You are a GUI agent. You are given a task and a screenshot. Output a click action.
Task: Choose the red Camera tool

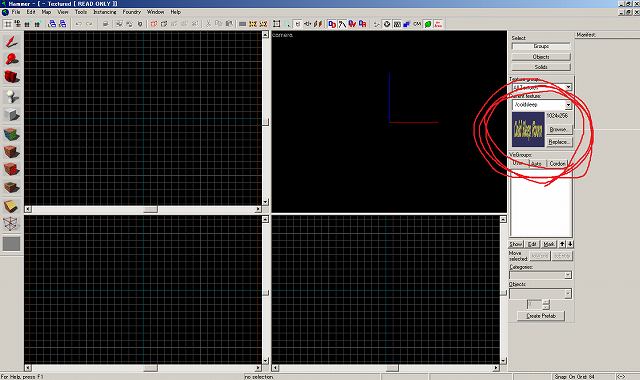tap(11, 77)
